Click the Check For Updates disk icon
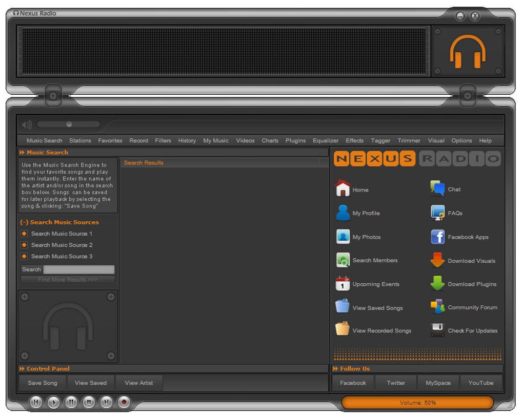Viewport: 523px width, 420px height. pos(437,330)
